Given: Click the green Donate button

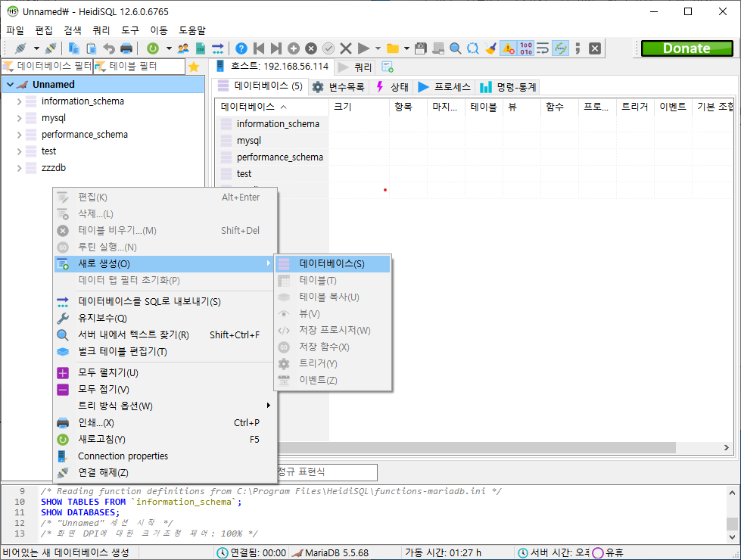Looking at the screenshot, I should (x=687, y=48).
